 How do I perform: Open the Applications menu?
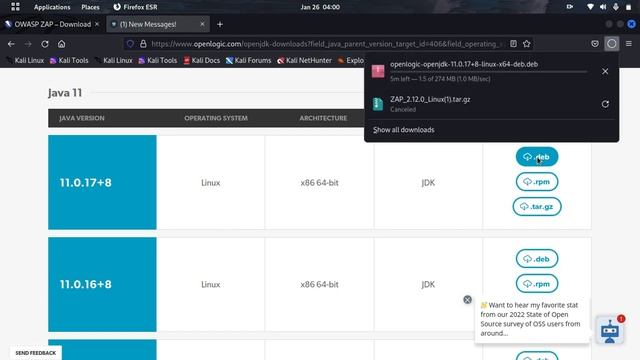(52, 7)
